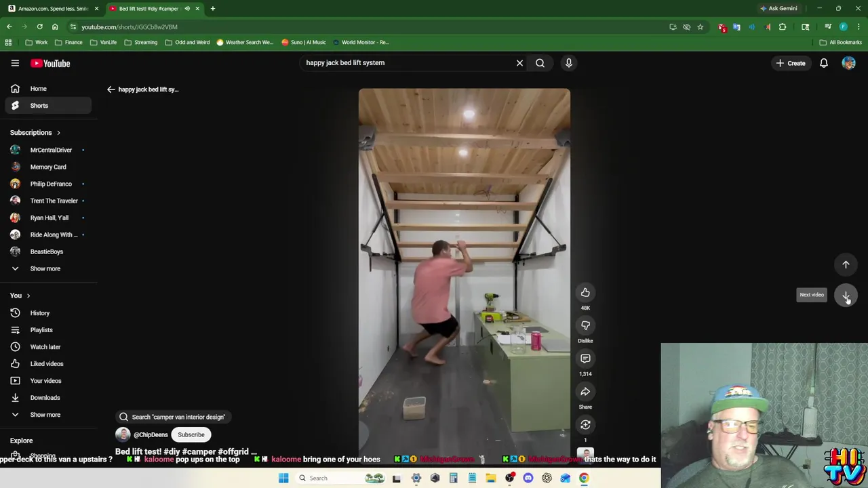The image size is (868, 488).
Task: Bookmark this page with star icon
Action: (x=700, y=26)
